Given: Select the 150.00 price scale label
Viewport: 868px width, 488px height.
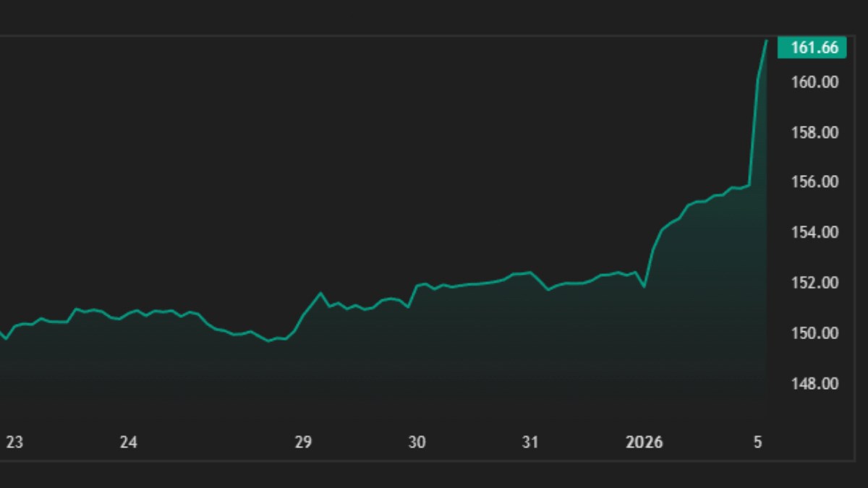Looking at the screenshot, I should pos(814,333).
